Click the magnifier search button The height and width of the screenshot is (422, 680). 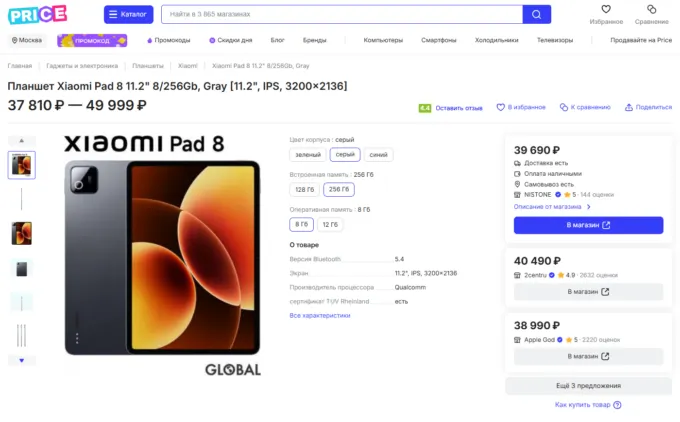pyautogui.click(x=536, y=14)
